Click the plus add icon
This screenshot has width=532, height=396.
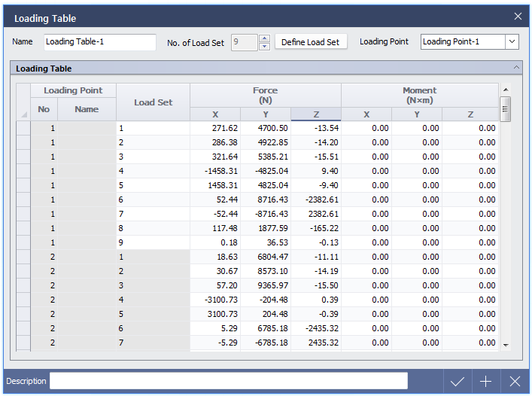click(486, 382)
